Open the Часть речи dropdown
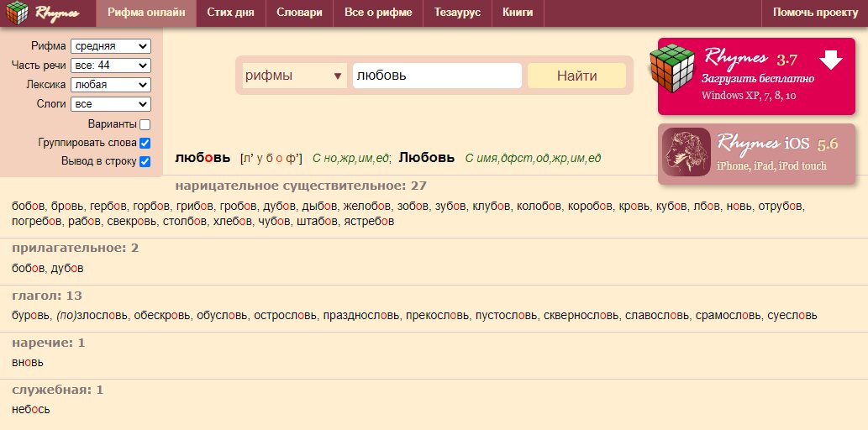Image resolution: width=868 pixels, height=430 pixels. 111,66
